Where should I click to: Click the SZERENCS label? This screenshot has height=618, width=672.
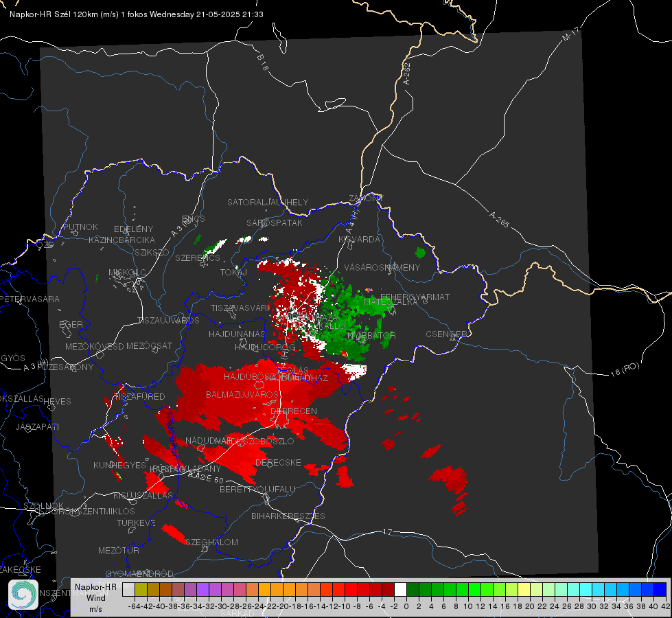[198, 257]
